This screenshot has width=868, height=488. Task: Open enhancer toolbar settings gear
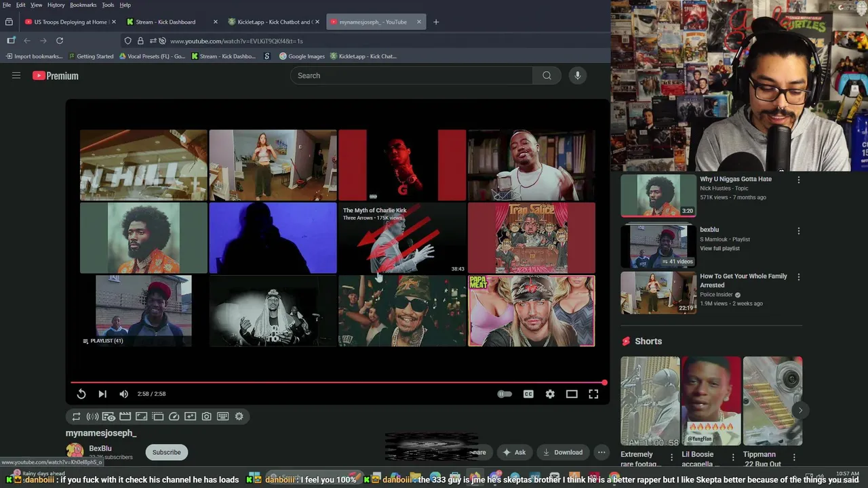pyautogui.click(x=239, y=416)
